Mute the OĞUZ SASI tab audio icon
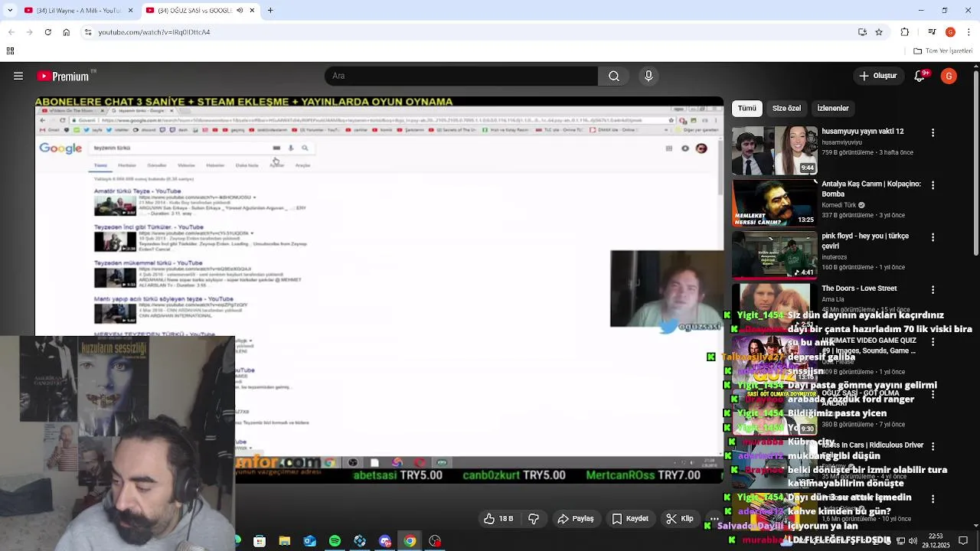This screenshot has width=980, height=551. [240, 11]
